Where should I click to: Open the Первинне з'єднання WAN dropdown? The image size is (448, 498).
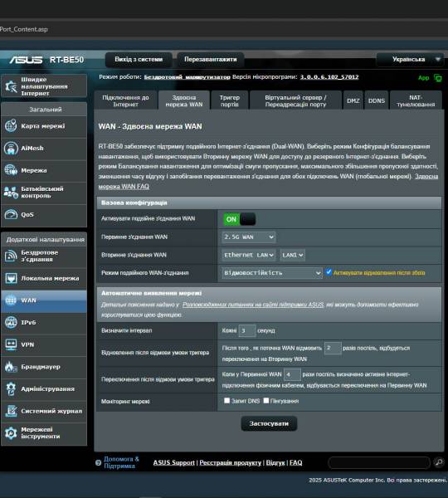click(x=249, y=237)
